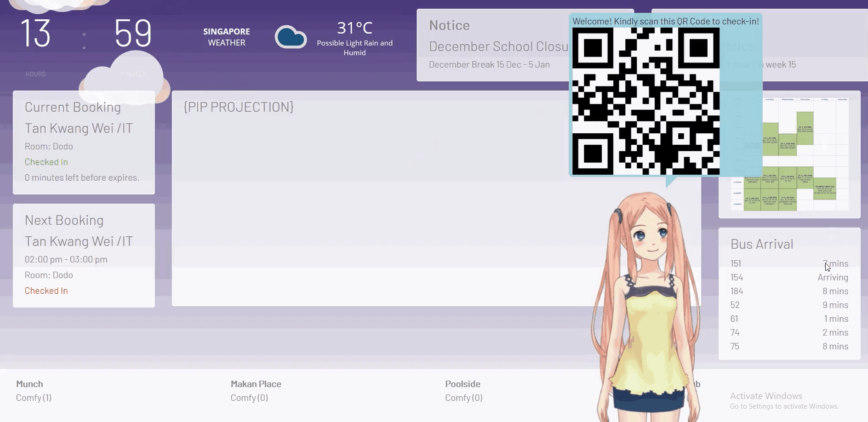Open the weekly timetable thumbnail

789,154
